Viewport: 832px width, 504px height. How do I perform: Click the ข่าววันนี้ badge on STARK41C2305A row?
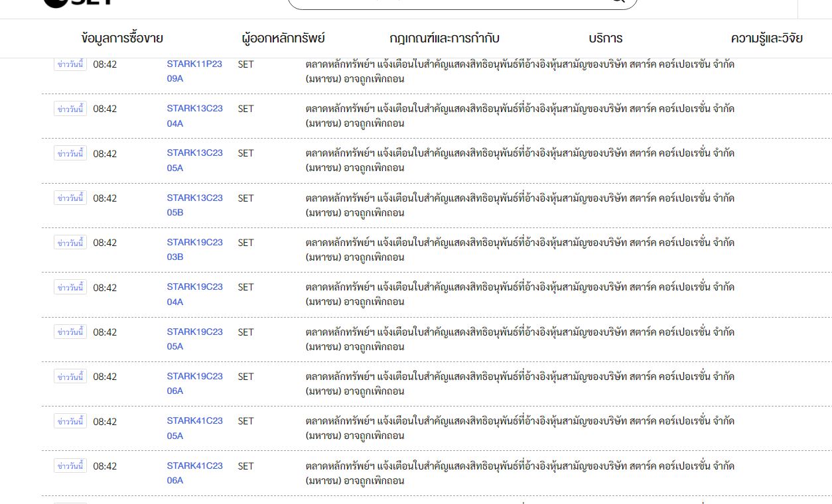[70, 421]
